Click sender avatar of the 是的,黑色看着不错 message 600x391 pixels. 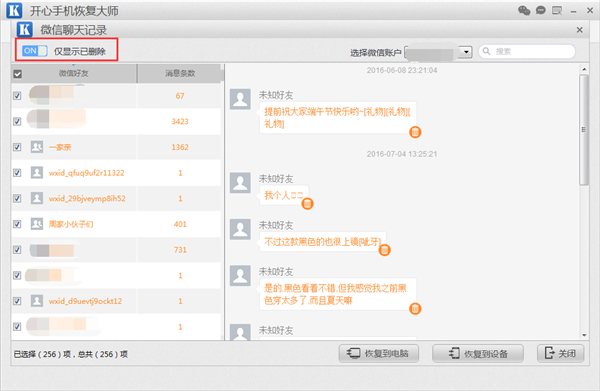pyautogui.click(x=240, y=276)
